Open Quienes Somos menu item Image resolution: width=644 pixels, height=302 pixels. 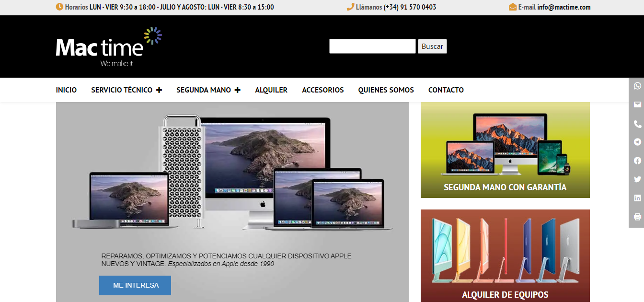[x=386, y=90]
